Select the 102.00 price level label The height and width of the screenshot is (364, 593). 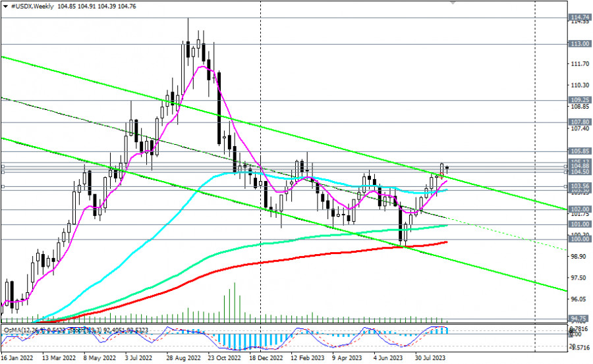click(x=580, y=209)
